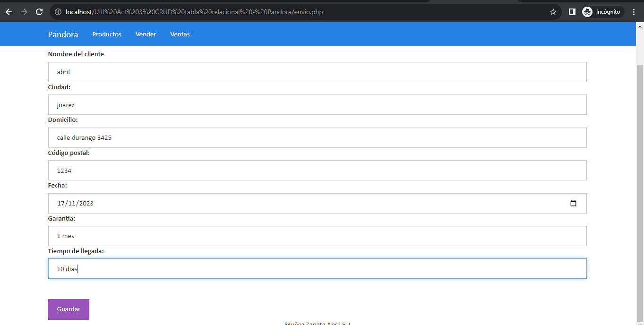Viewport: 644px width, 325px height.
Task: Click the forward navigation arrow
Action: point(24,12)
